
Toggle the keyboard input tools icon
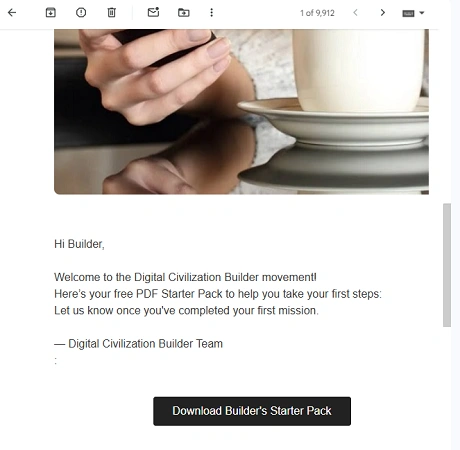click(408, 13)
